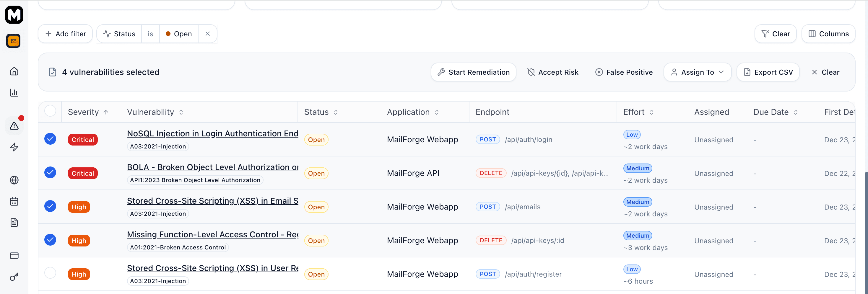
Task: Deselect the NoSQL Injection row checkbox
Action: coord(50,138)
